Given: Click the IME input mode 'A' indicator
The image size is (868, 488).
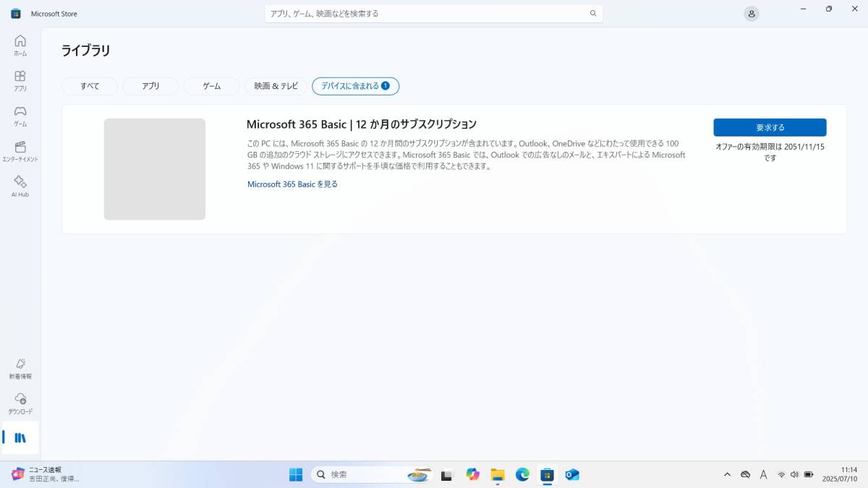Looking at the screenshot, I should 763,474.
